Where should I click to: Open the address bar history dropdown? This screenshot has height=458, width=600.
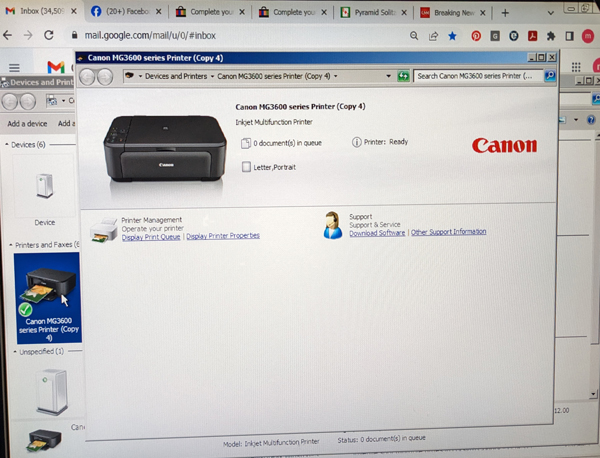point(388,76)
